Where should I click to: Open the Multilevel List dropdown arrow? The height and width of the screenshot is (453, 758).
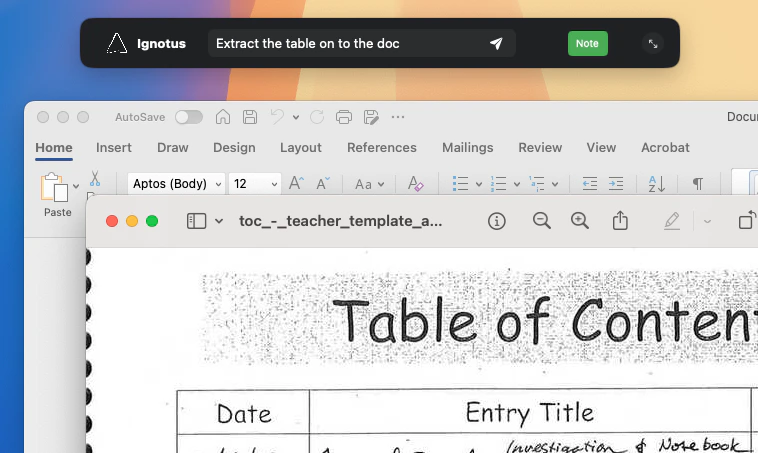[x=555, y=184]
